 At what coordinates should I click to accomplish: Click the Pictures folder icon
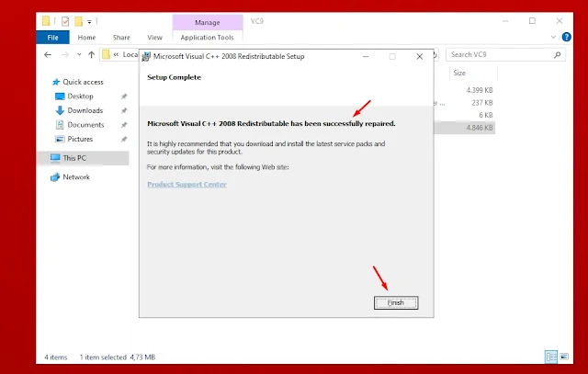point(60,139)
